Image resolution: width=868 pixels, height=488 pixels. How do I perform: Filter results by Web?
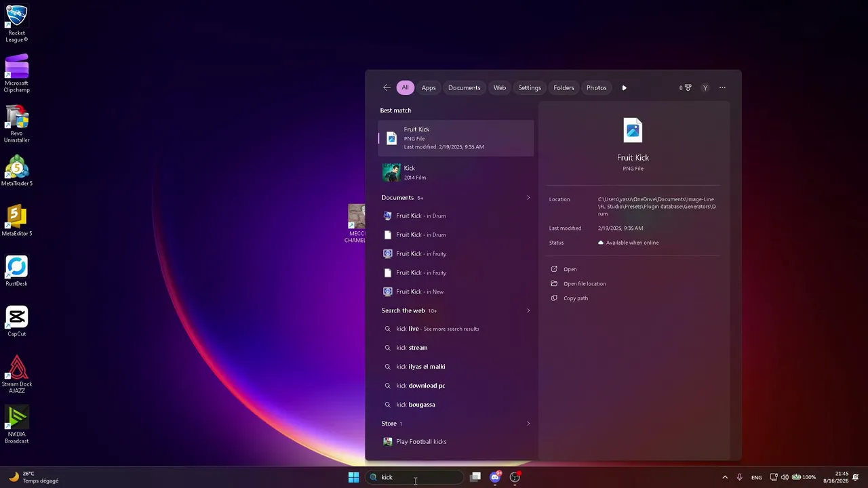tap(500, 87)
